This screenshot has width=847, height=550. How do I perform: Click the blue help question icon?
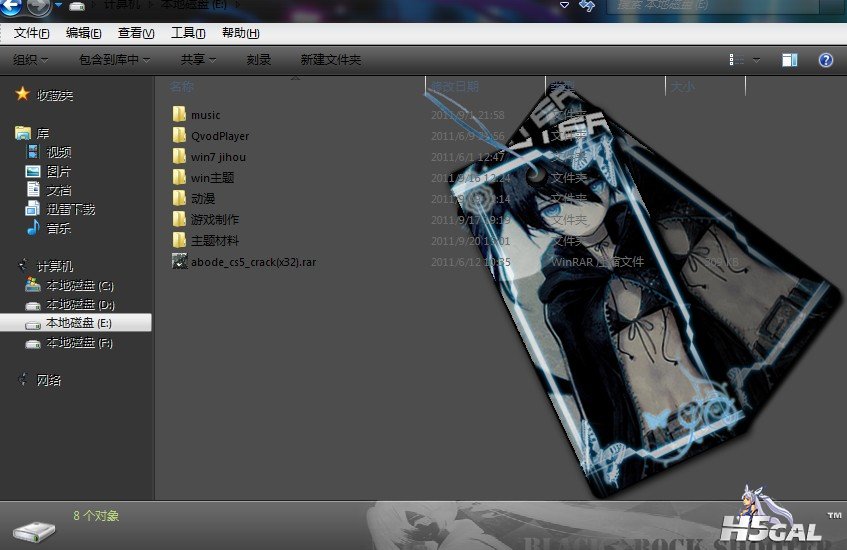click(x=825, y=59)
